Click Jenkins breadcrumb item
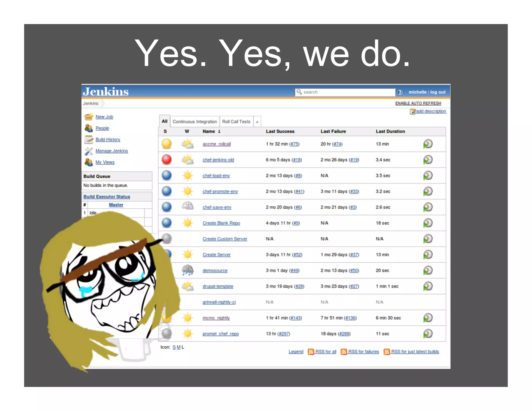This screenshot has height=411, width=532. 91,103
